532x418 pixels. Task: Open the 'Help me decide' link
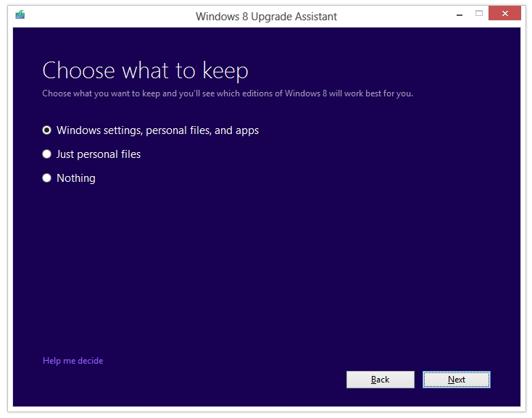point(72,361)
